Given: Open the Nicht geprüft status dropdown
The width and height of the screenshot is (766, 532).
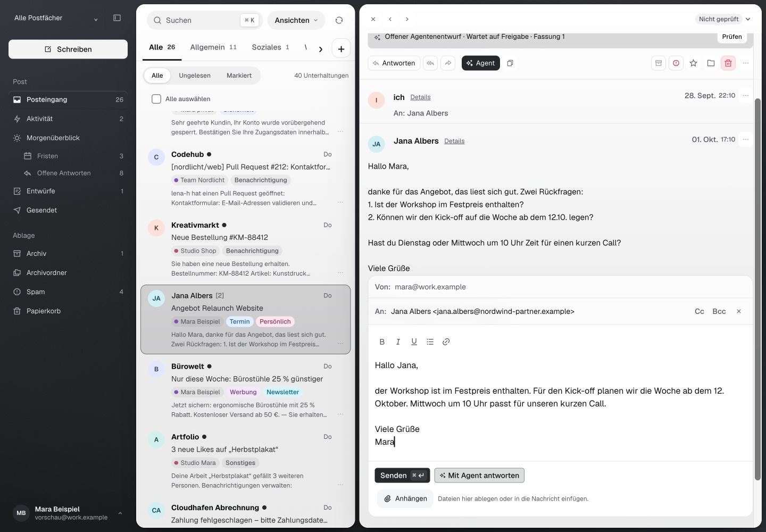Looking at the screenshot, I should coord(725,19).
